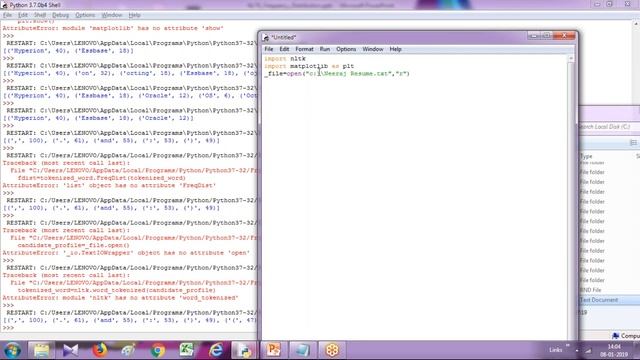Viewport: 640px width, 360px height.
Task: Click the Python Shell title bar icon
Action: pos(4,5)
